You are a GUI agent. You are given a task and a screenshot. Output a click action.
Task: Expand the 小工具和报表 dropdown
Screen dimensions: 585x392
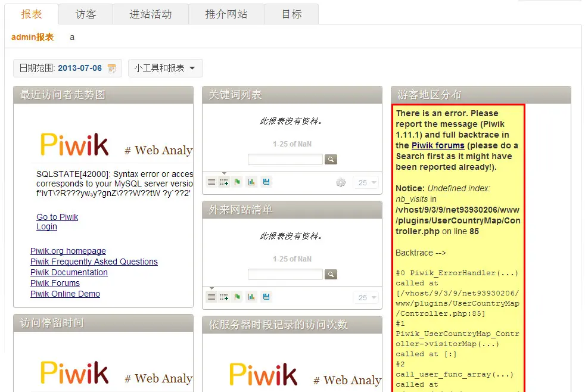[x=165, y=69]
